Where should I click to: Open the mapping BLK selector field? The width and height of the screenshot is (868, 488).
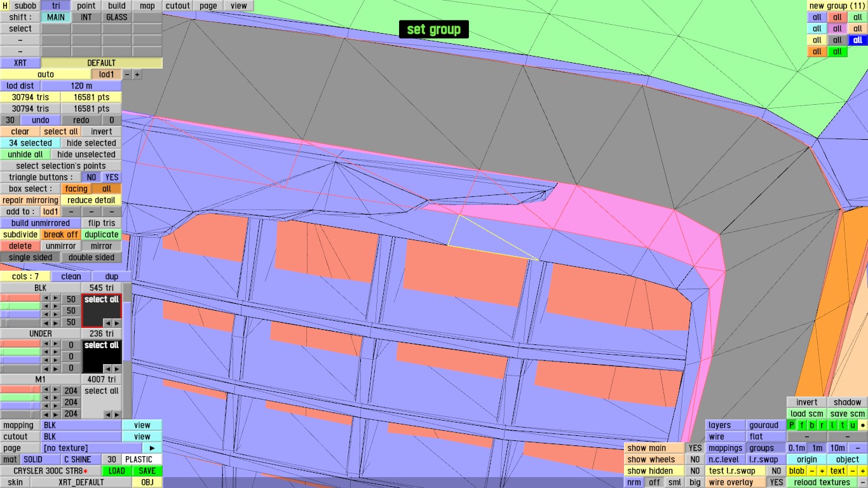pyautogui.click(x=81, y=425)
